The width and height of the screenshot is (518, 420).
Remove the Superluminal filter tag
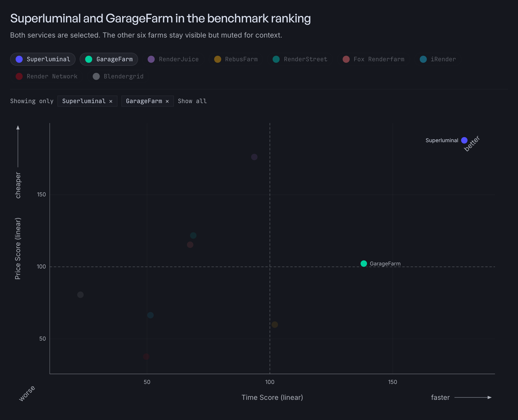coord(111,101)
